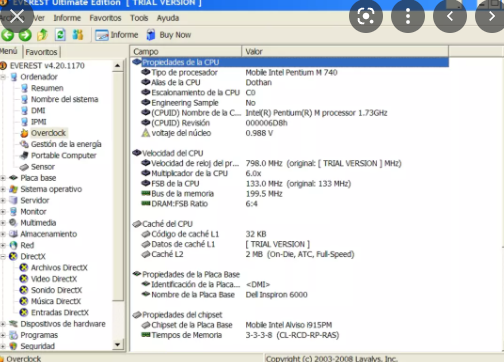
Task: Click the Monitor icon in tree
Action: (x=13, y=212)
